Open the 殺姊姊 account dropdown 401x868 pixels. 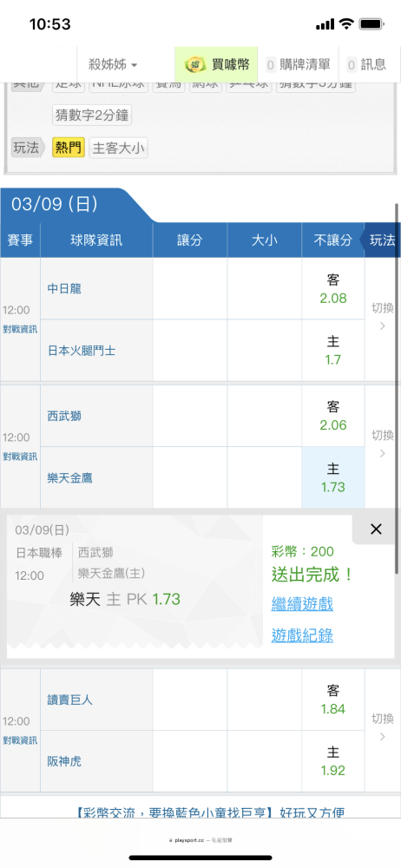pyautogui.click(x=113, y=64)
